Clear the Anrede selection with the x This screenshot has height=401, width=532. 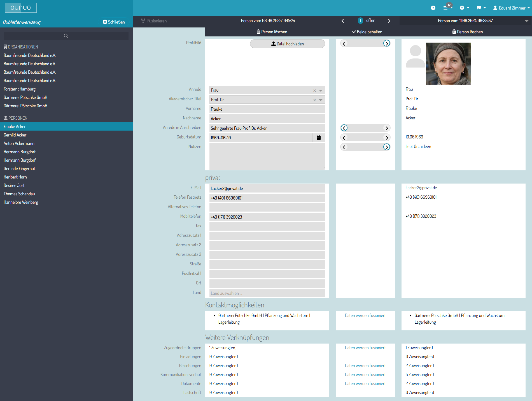[314, 90]
